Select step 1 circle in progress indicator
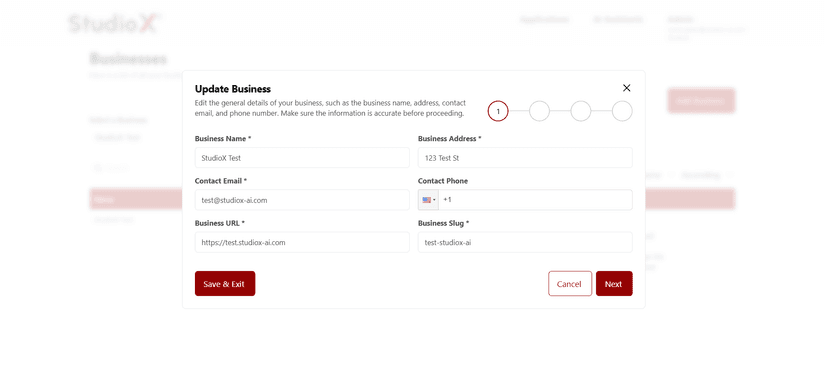This screenshot has width=828, height=379. coord(497,111)
